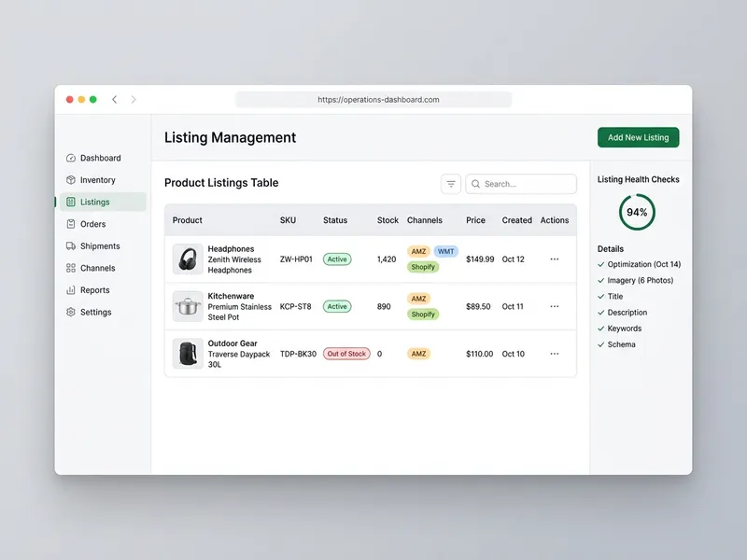Open the Settings sidebar item
Viewport: 747px width, 560px height.
(101, 312)
